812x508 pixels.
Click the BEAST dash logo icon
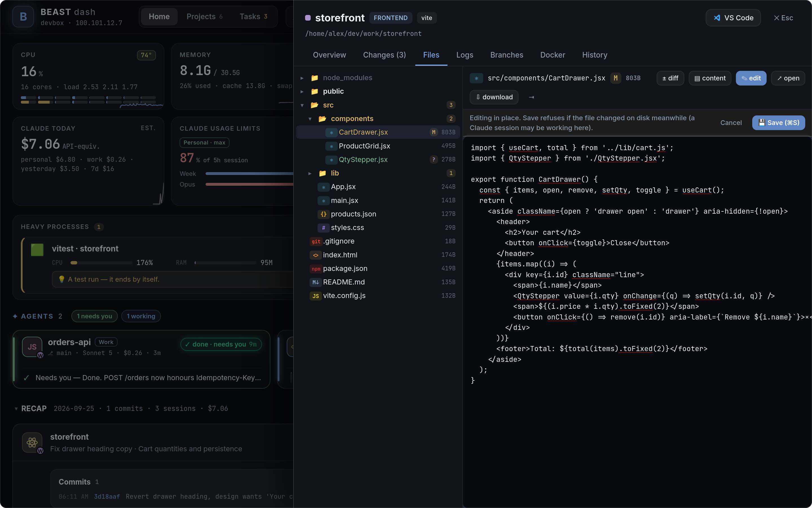(23, 16)
